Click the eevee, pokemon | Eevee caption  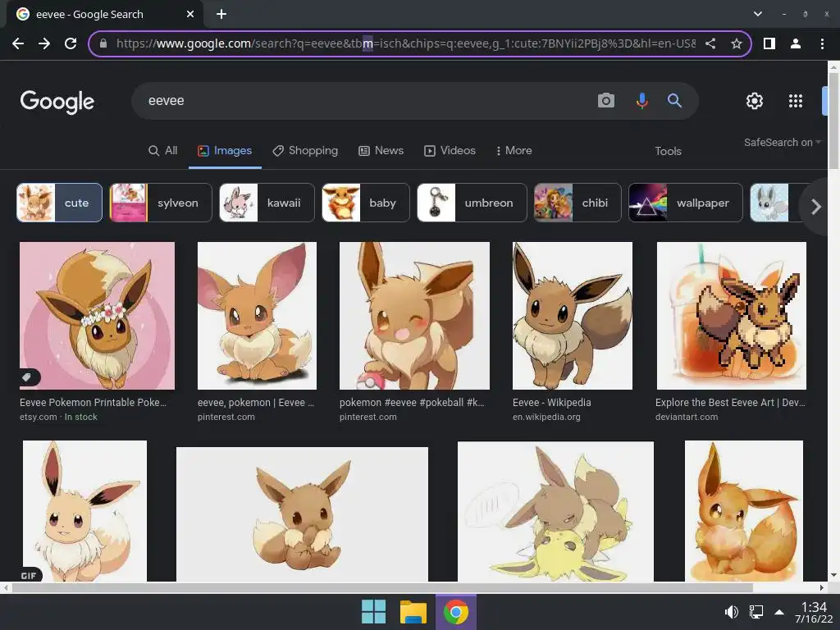256,402
